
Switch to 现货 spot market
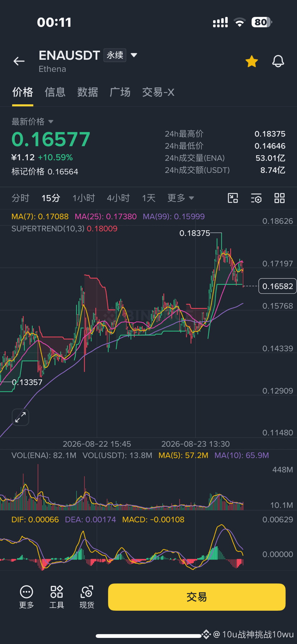(x=87, y=597)
